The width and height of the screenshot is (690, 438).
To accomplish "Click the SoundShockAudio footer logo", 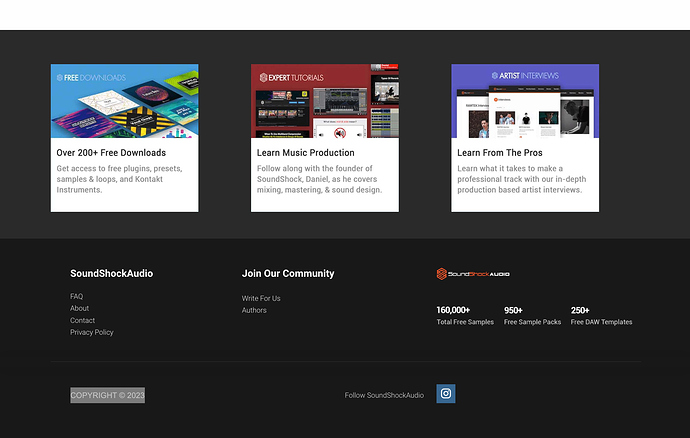I will [473, 274].
